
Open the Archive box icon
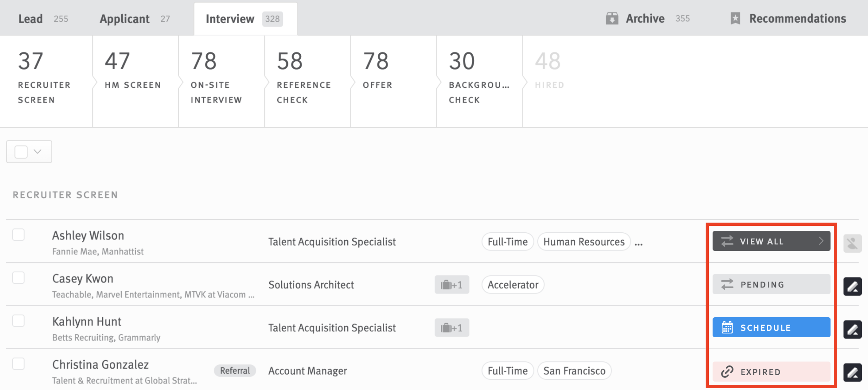(612, 18)
